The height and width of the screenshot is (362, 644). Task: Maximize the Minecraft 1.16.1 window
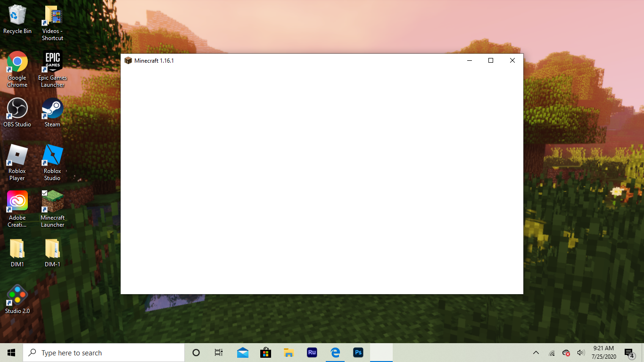[x=491, y=60]
